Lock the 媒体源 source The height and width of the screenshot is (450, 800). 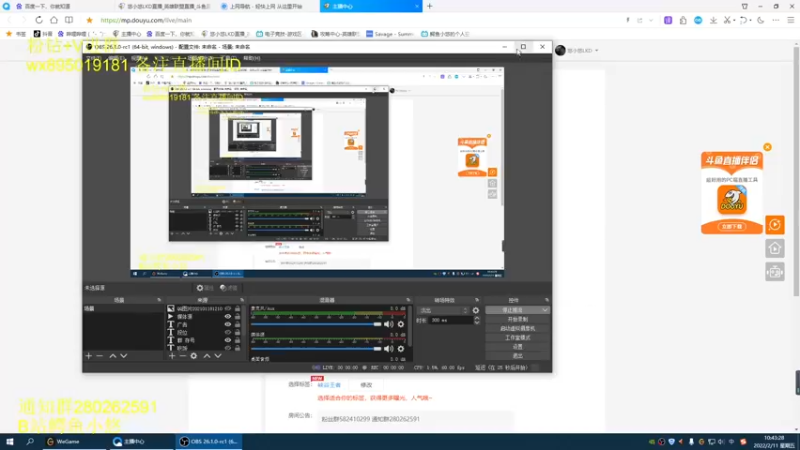[x=237, y=316]
